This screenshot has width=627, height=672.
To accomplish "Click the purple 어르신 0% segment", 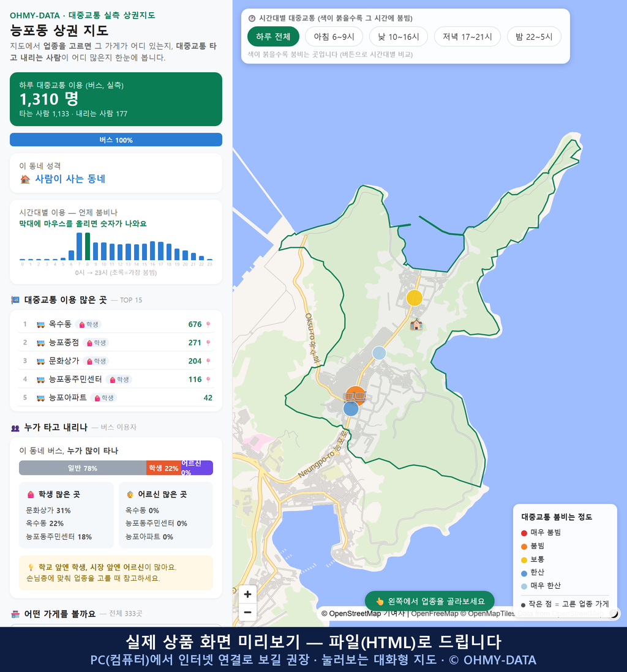I will [x=197, y=468].
